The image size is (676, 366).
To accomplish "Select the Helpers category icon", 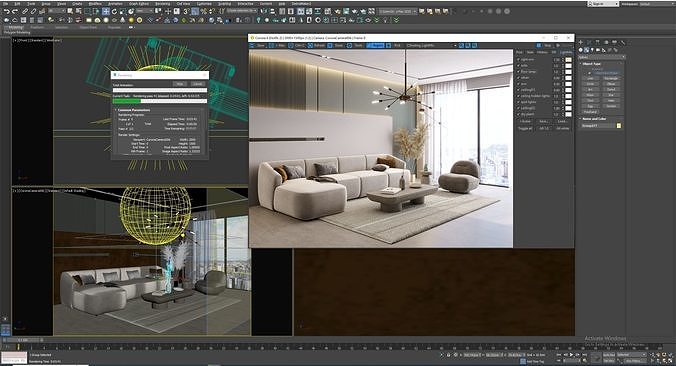I will coord(604,50).
